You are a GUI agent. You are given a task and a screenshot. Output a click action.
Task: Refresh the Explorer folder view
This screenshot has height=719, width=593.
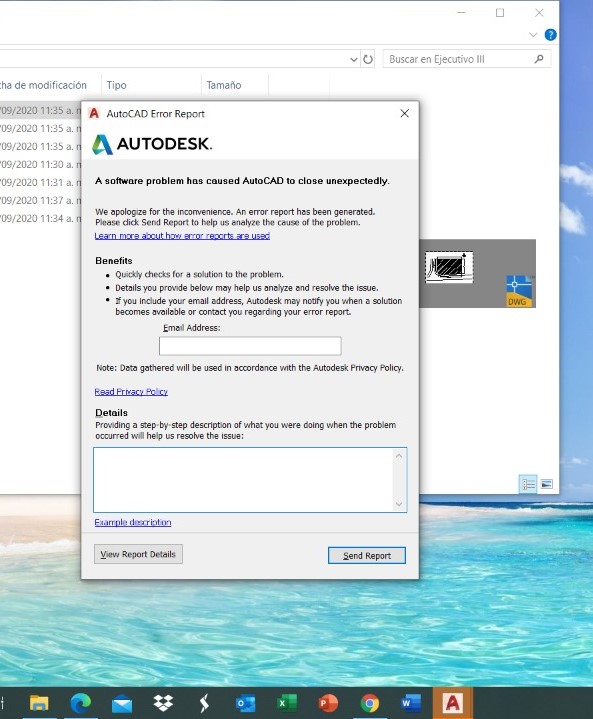pos(368,59)
